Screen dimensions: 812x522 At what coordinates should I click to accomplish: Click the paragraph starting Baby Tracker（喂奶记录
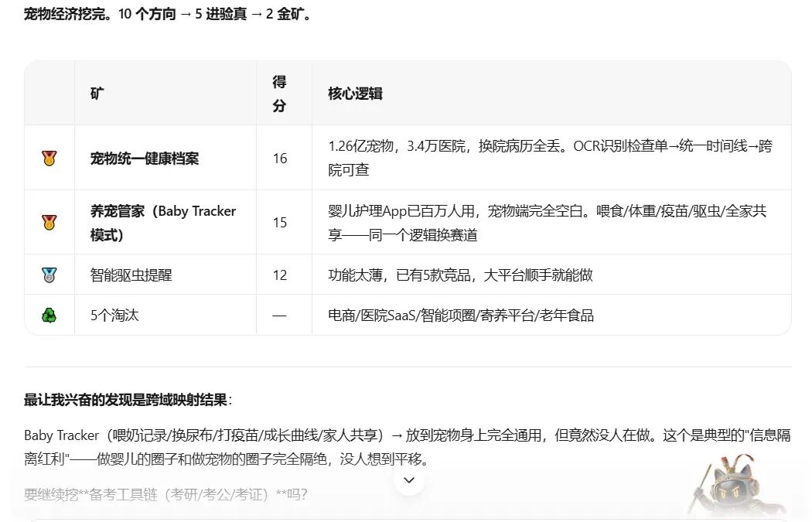point(407,447)
